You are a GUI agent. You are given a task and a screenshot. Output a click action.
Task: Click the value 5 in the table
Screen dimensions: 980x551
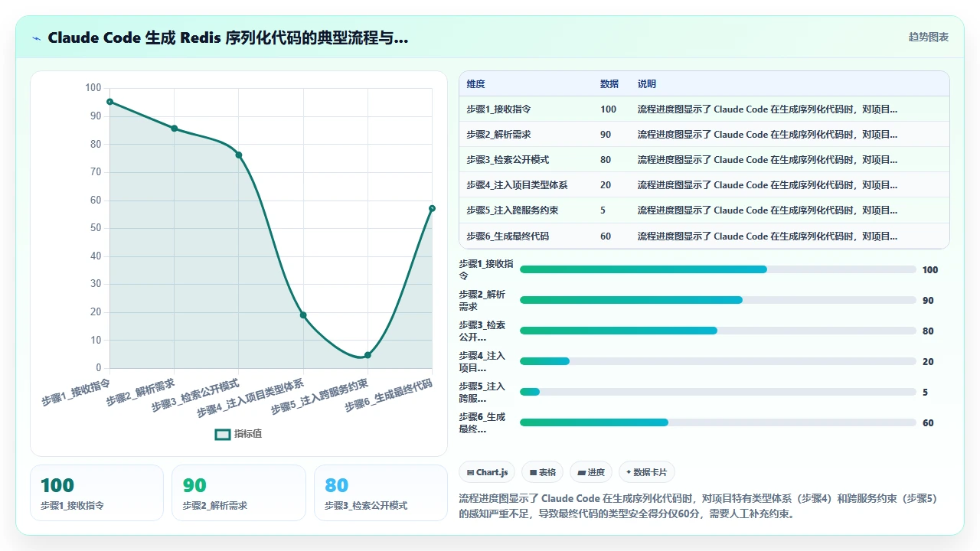tap(603, 210)
